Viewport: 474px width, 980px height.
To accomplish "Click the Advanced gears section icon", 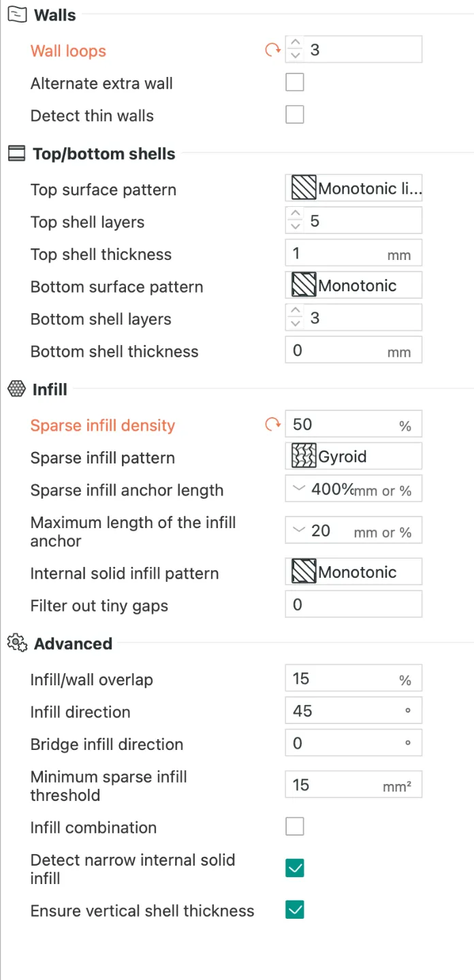I will pyautogui.click(x=17, y=643).
